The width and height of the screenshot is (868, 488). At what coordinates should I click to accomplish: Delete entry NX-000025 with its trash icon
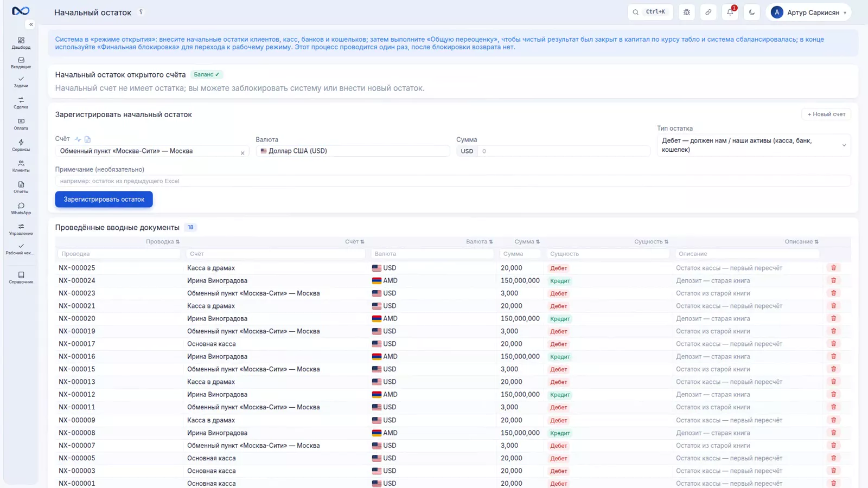tap(834, 268)
